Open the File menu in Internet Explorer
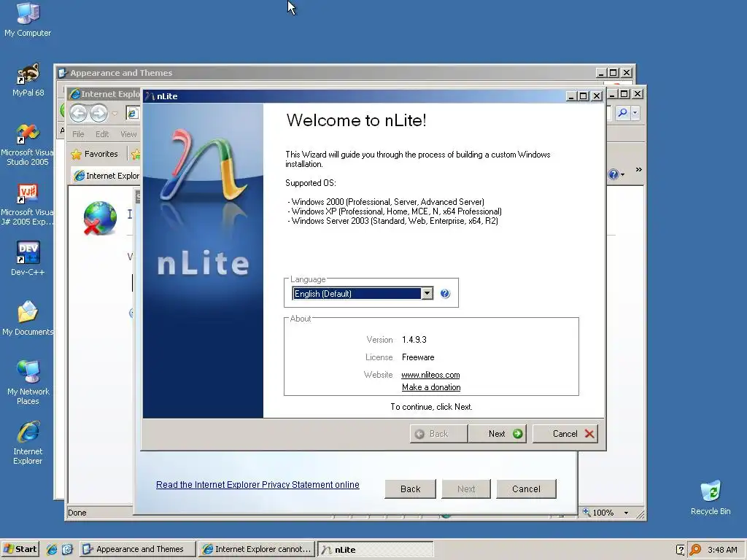Image resolution: width=747 pixels, height=560 pixels. click(x=78, y=134)
